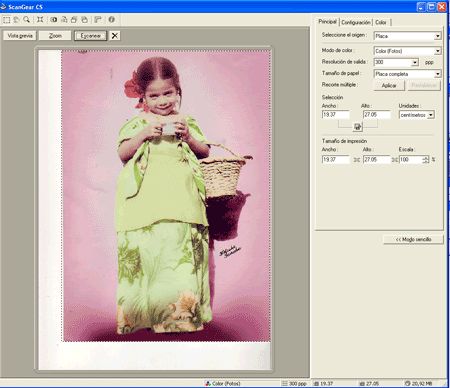The height and width of the screenshot is (388, 450).
Task: Click status bar width value '19.37'
Action: 326,383
